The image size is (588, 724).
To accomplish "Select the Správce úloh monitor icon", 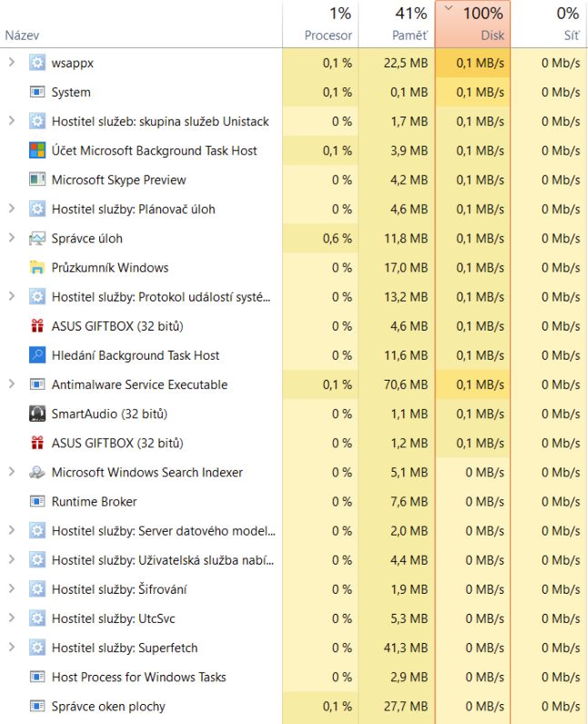I will click(x=37, y=239).
